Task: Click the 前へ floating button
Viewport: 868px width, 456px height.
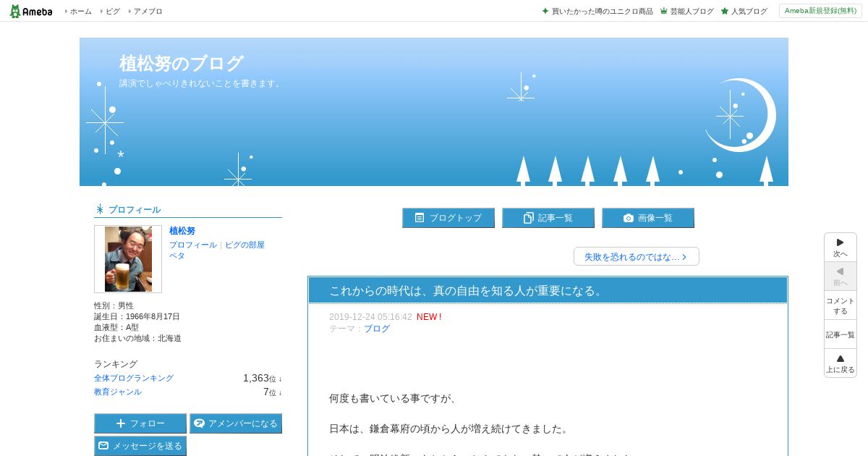Action: click(841, 276)
